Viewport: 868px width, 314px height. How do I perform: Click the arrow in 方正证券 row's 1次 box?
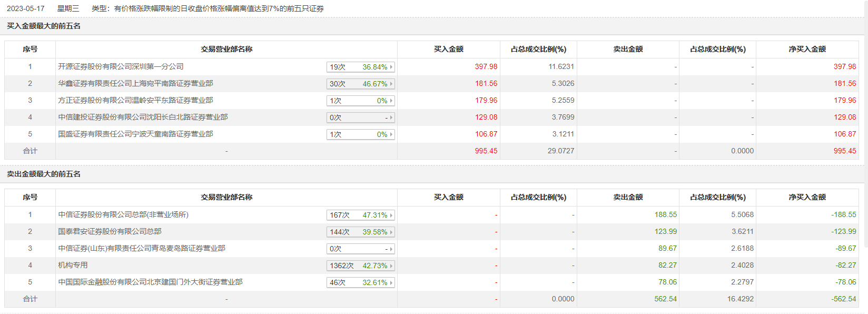[x=391, y=101]
